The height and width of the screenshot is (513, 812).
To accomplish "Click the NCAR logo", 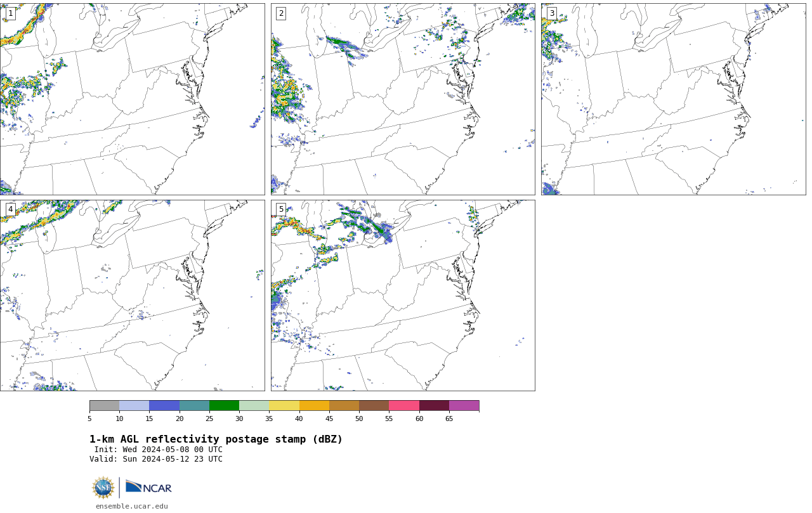I will 148,487.
